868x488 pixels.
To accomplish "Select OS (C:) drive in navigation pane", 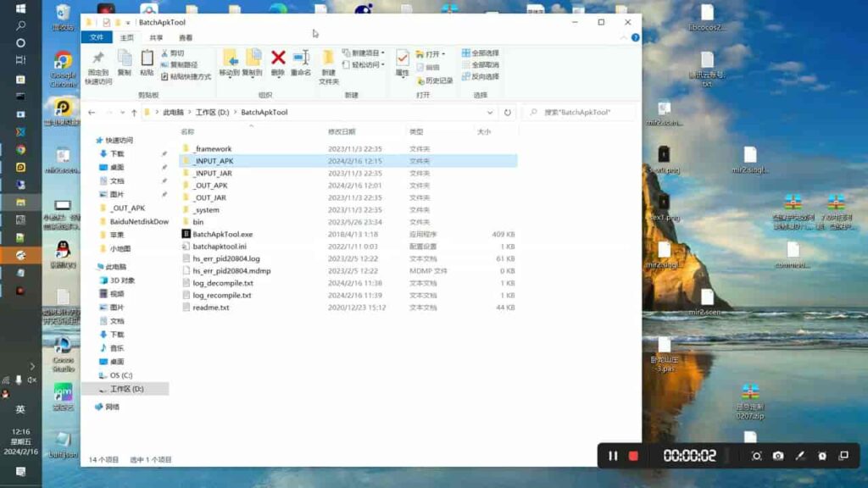I will 121,374.
